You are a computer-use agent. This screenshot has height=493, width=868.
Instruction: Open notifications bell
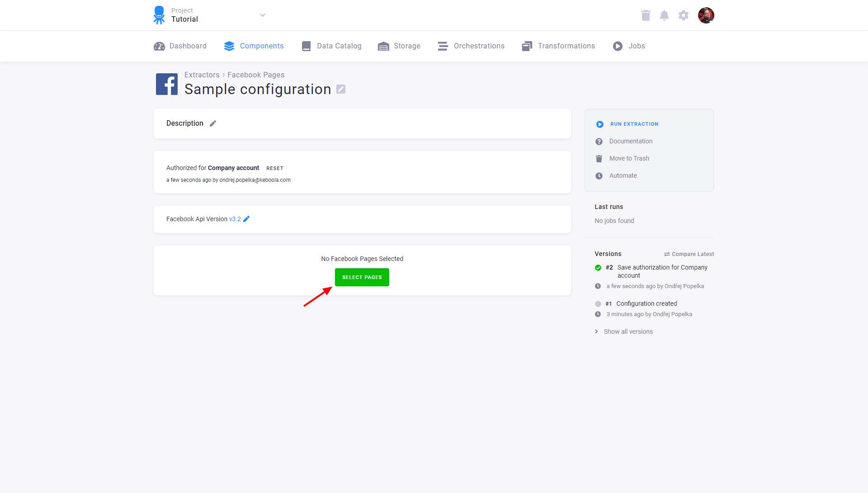click(664, 15)
